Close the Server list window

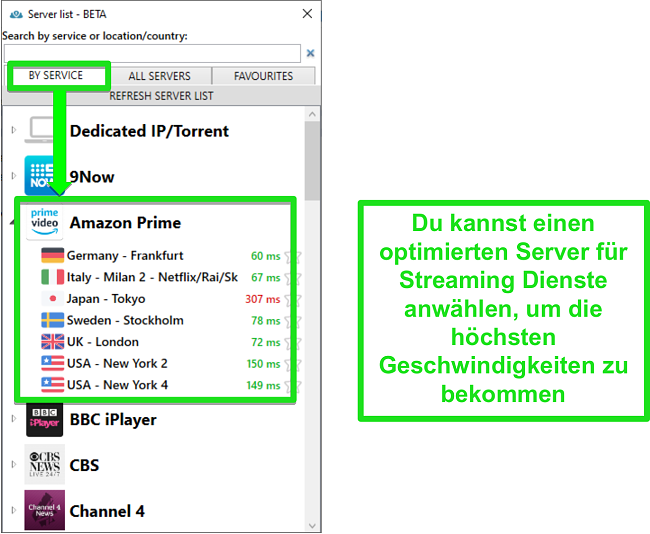coord(307,14)
